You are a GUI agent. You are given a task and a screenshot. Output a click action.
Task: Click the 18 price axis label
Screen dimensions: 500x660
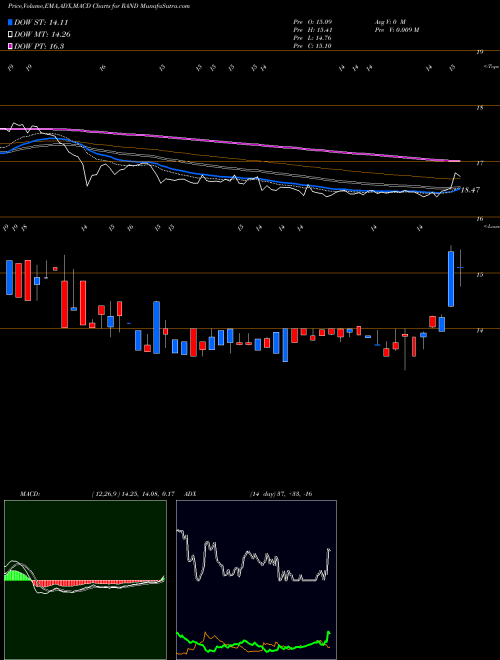479,108
